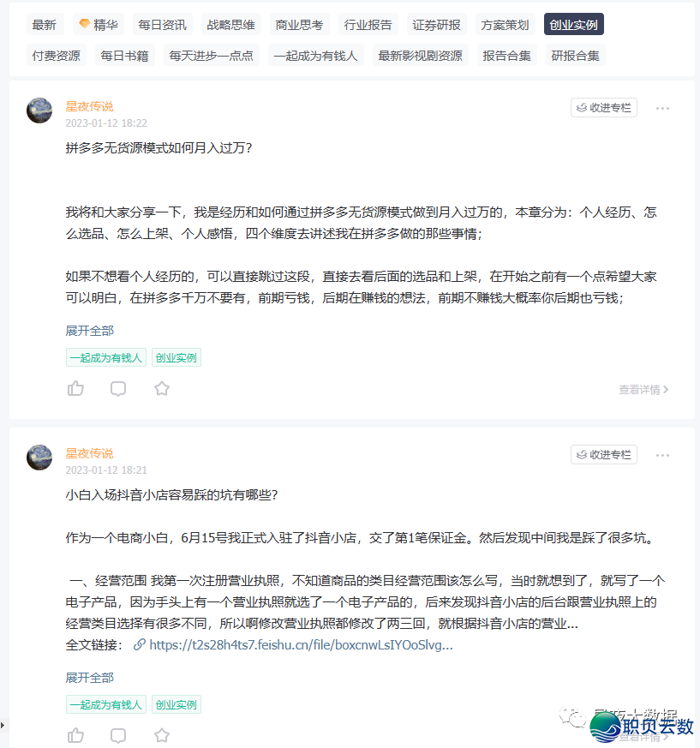Click the title 拼多多无货源模式如何月入过万?

[159, 148]
